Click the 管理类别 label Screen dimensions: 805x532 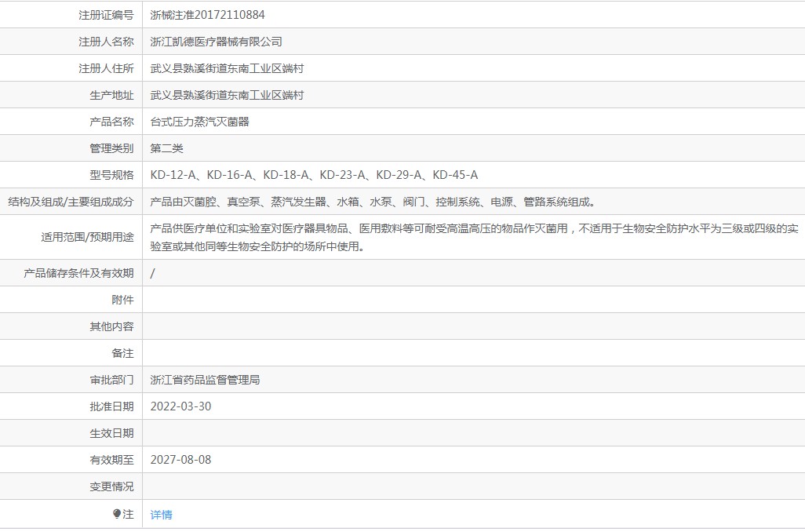(x=112, y=148)
